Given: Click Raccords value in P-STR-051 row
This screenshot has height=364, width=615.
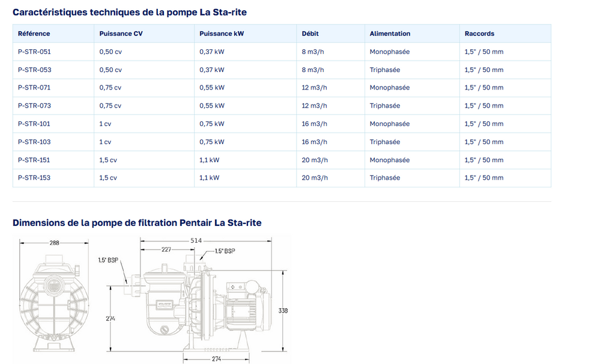Looking at the screenshot, I should [x=484, y=52].
